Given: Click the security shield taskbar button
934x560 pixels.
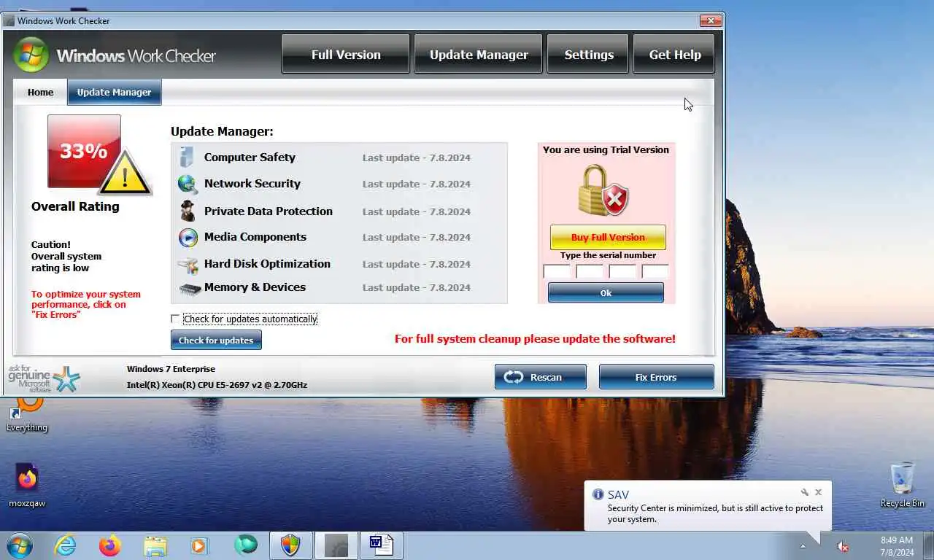Looking at the screenshot, I should (290, 545).
